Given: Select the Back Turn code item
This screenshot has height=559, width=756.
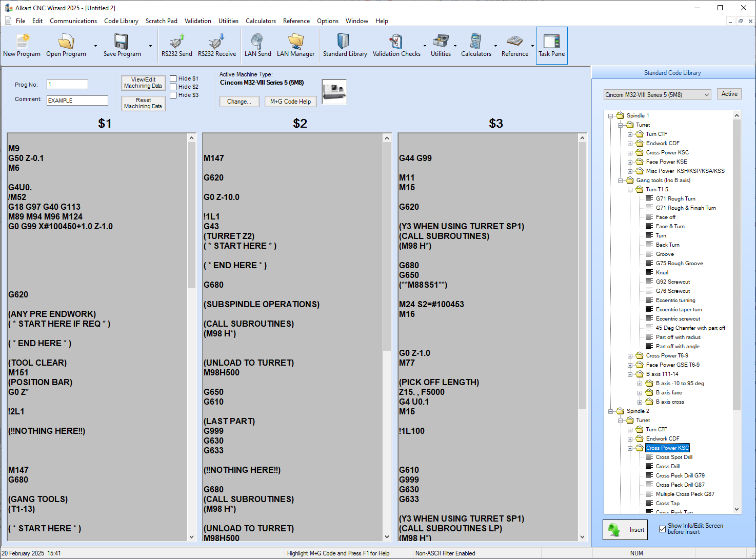Looking at the screenshot, I should pyautogui.click(x=668, y=245).
